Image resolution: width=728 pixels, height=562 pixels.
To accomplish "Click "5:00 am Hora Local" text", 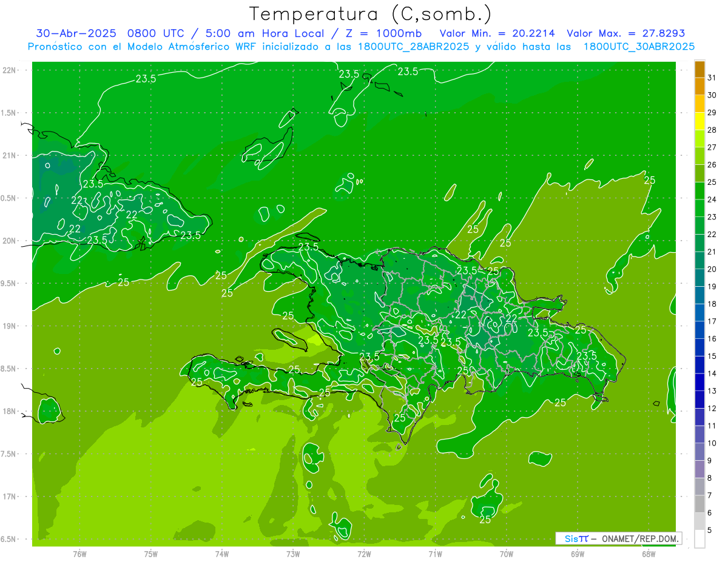I will (x=265, y=33).
